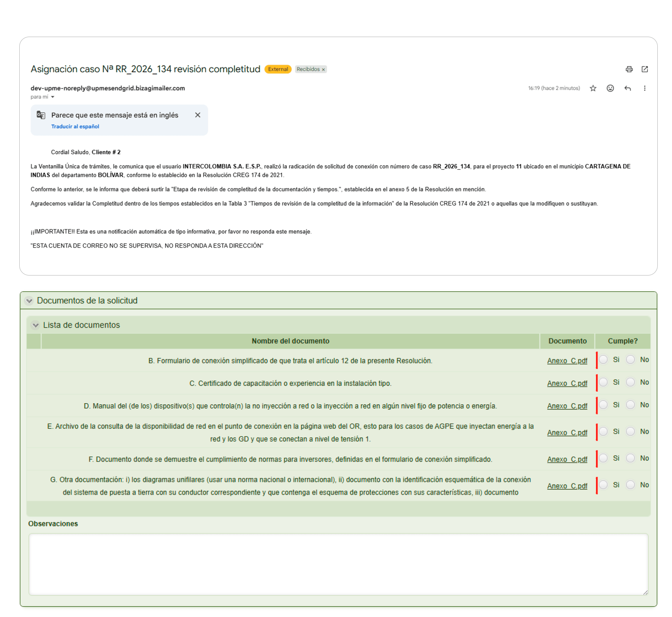672x617 pixels.
Task: Click the External tag on the subject
Action: [278, 69]
